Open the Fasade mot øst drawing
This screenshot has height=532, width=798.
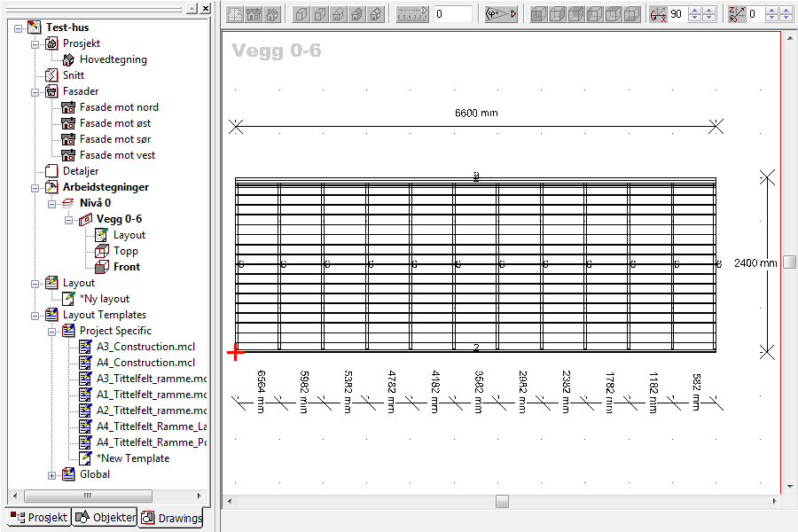[115, 123]
